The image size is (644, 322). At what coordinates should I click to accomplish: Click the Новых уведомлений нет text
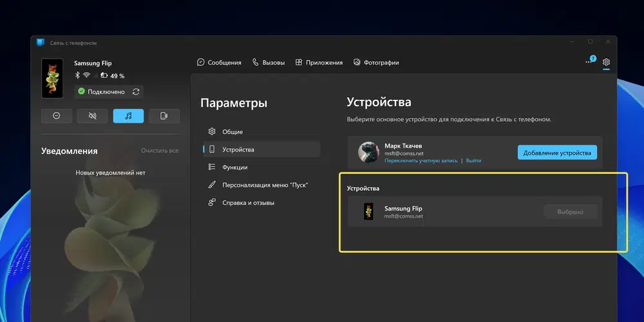coord(111,173)
